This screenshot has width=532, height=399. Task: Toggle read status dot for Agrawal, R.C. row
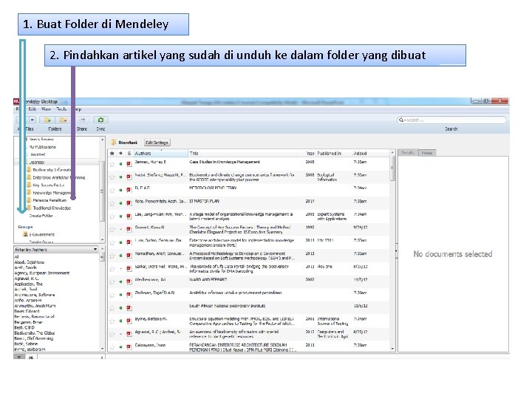click(120, 334)
